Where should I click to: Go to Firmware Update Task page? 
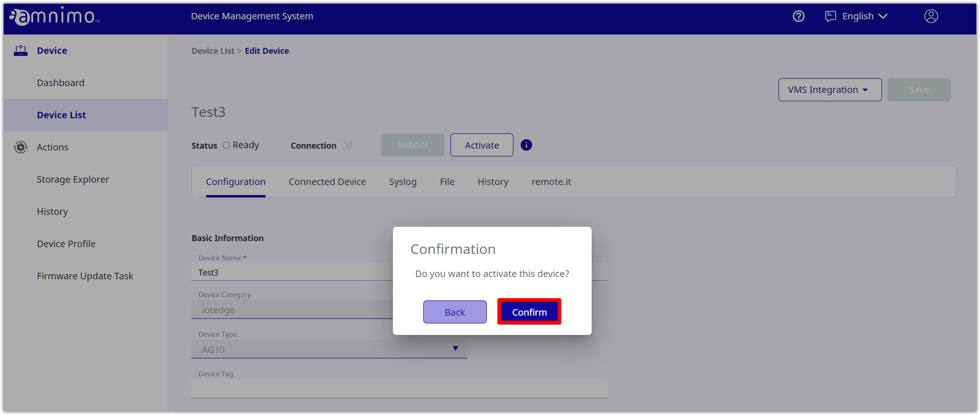(x=85, y=276)
